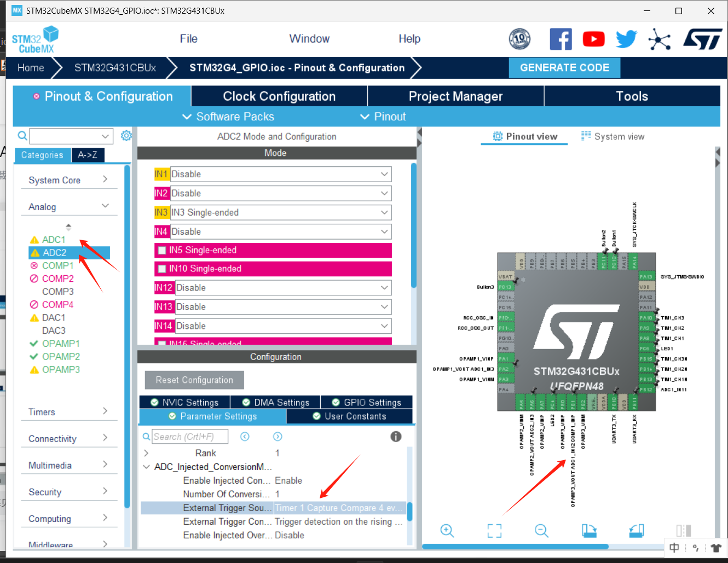
Task: Switch to Clock Configuration tab
Action: (x=279, y=96)
